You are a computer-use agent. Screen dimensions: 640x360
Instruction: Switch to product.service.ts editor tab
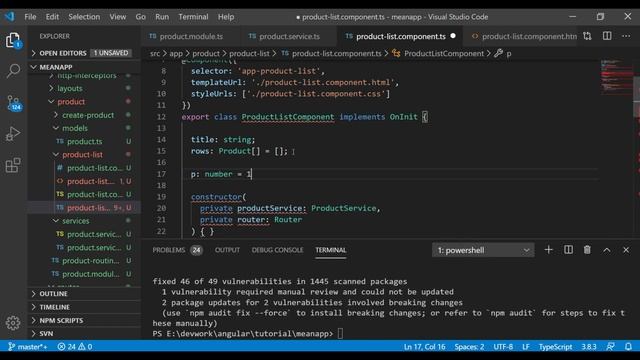289,36
